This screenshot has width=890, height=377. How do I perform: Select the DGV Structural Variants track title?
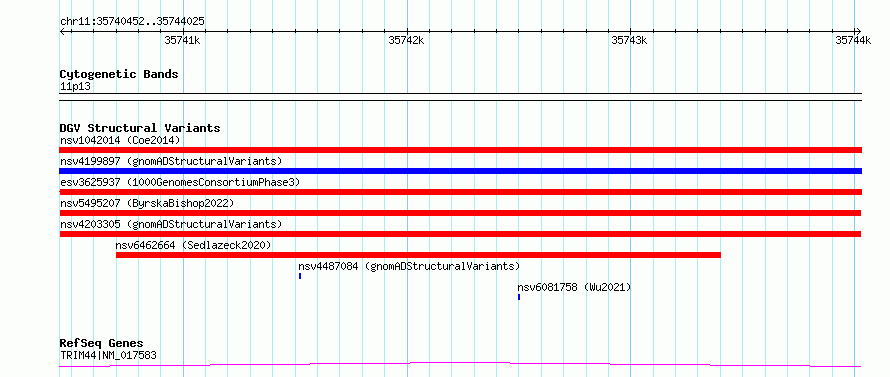coord(140,128)
